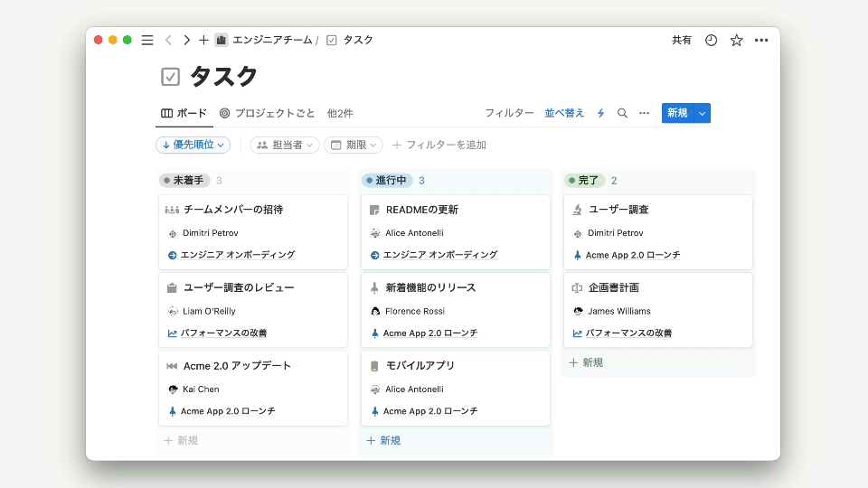Click the rewind icon on Acme 2.0 アップデート
868x488 pixels.
(x=172, y=366)
